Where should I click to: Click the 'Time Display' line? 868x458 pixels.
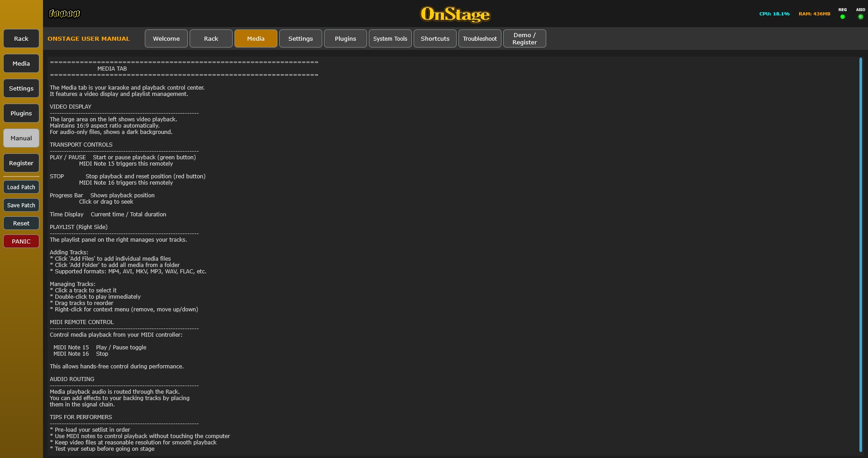click(x=108, y=215)
